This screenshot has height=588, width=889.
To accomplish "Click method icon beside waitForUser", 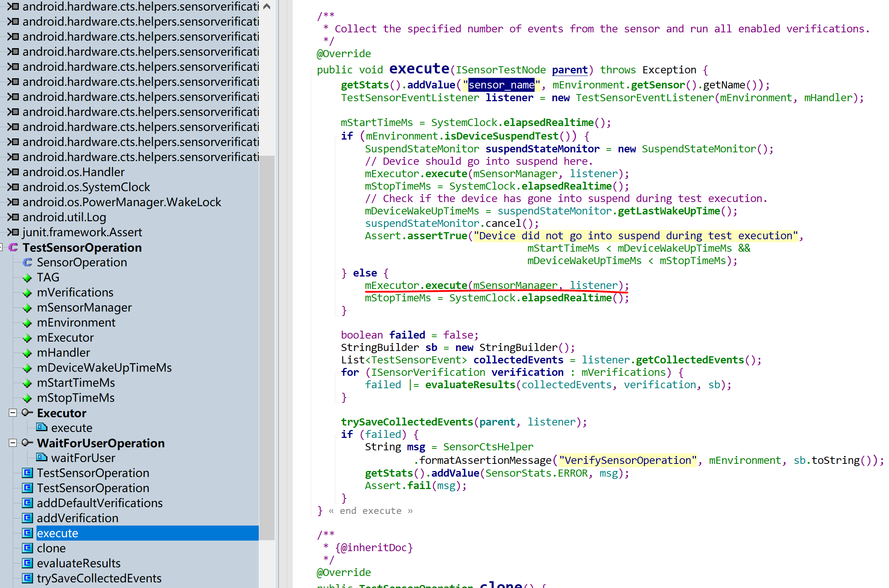I will point(42,457).
